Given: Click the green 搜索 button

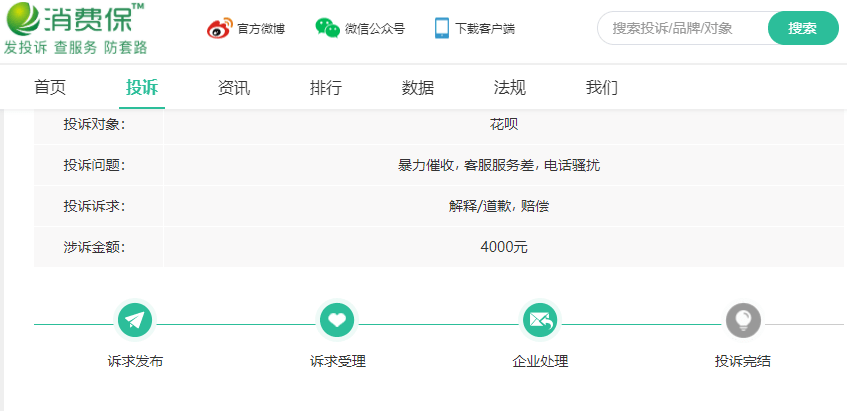Looking at the screenshot, I should (803, 28).
